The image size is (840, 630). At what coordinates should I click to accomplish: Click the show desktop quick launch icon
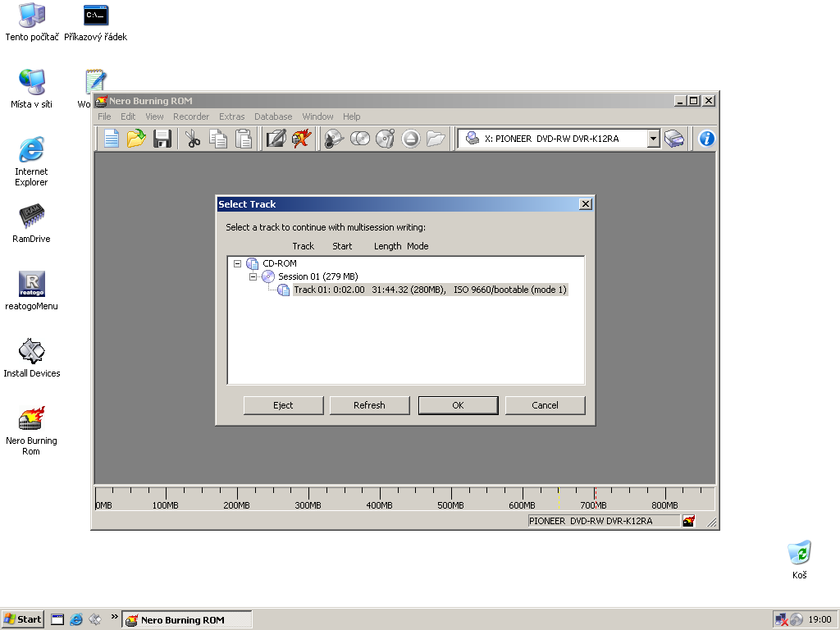pyautogui.click(x=57, y=620)
